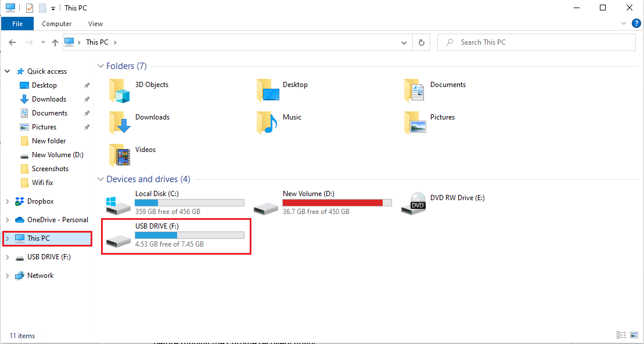This screenshot has width=644, height=344.
Task: Switch to Details view layout icon
Action: click(621, 335)
